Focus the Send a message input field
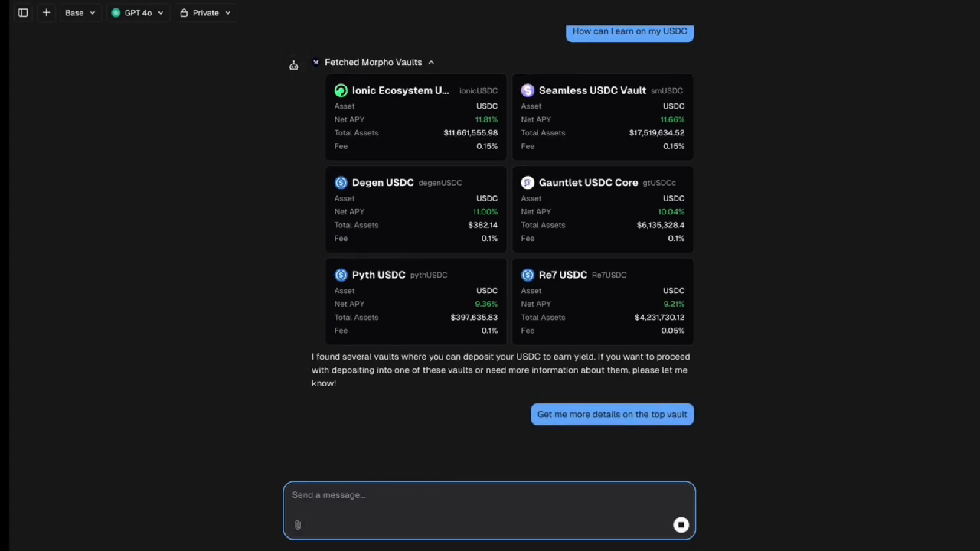Image resolution: width=980 pixels, height=551 pixels. 489,510
